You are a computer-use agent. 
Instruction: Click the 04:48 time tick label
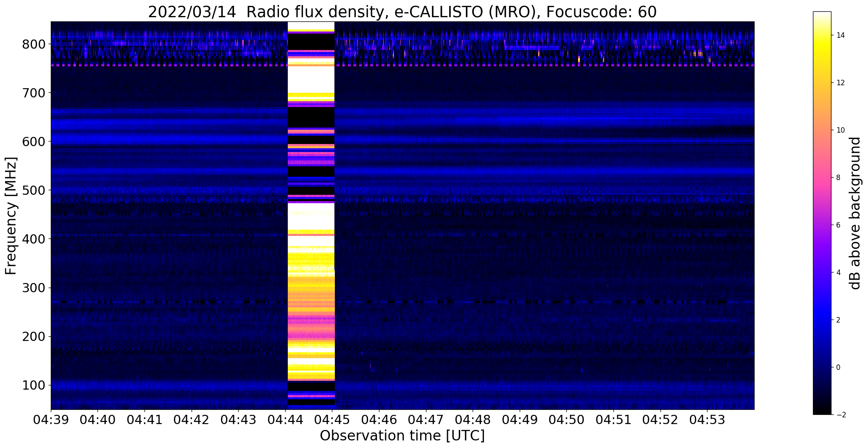(x=473, y=420)
